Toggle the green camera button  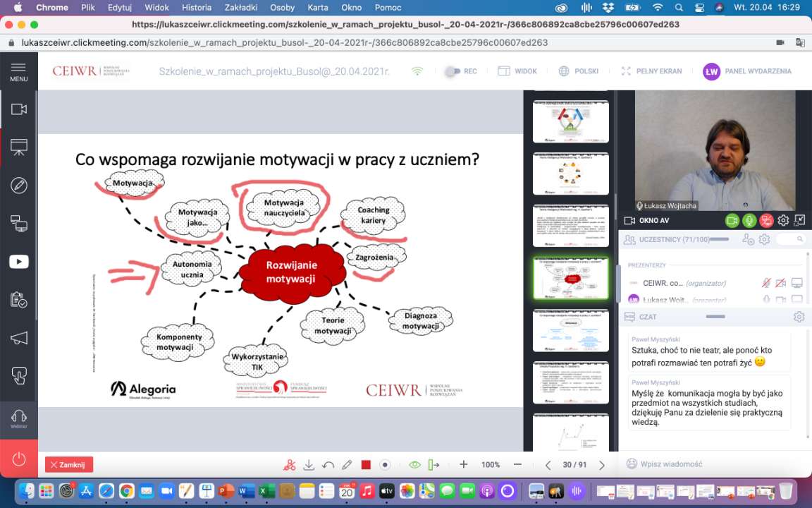point(732,221)
